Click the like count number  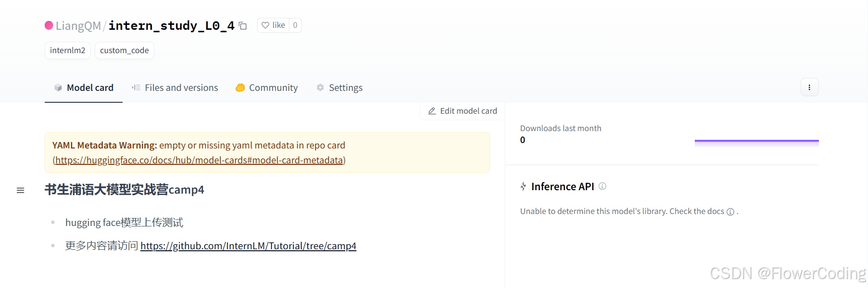pyautogui.click(x=295, y=25)
